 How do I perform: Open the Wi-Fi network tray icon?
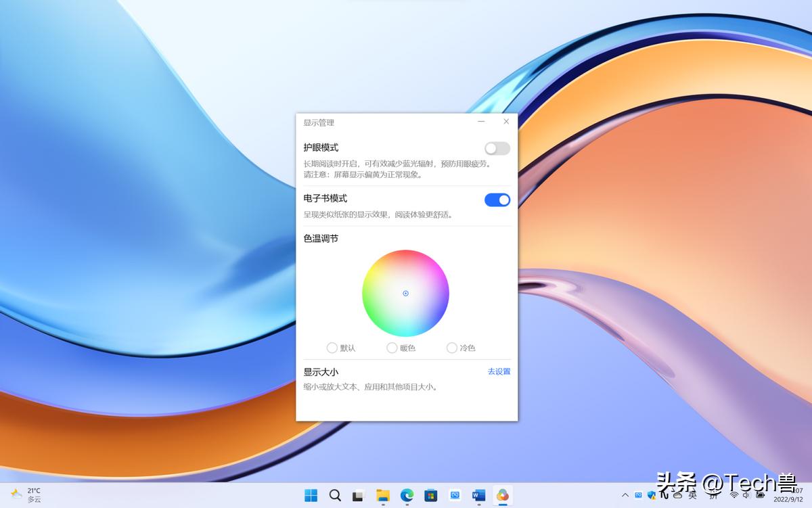coord(734,496)
